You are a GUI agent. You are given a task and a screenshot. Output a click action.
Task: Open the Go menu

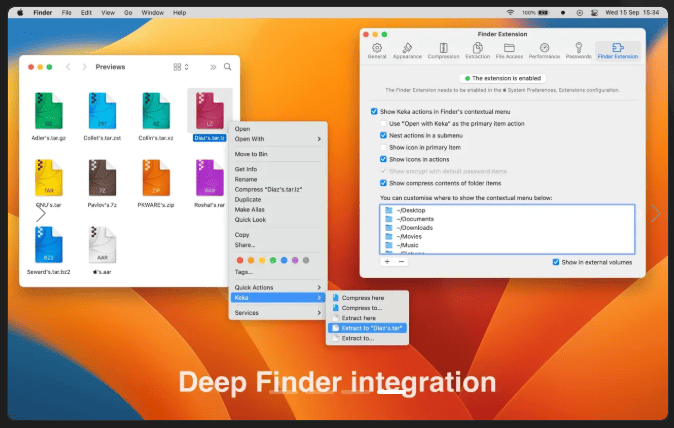pyautogui.click(x=128, y=12)
